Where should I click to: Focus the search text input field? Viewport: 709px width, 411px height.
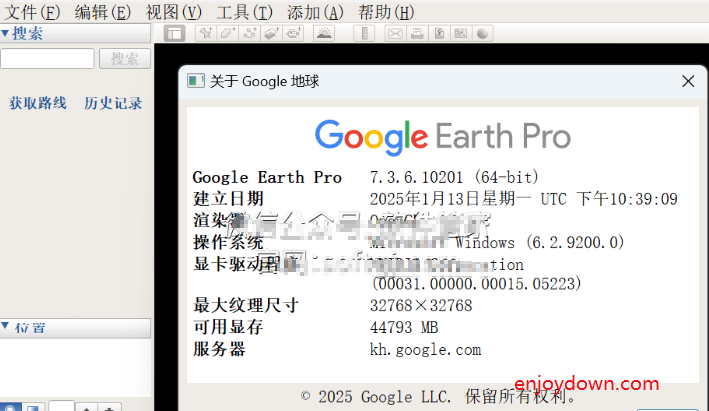47,59
